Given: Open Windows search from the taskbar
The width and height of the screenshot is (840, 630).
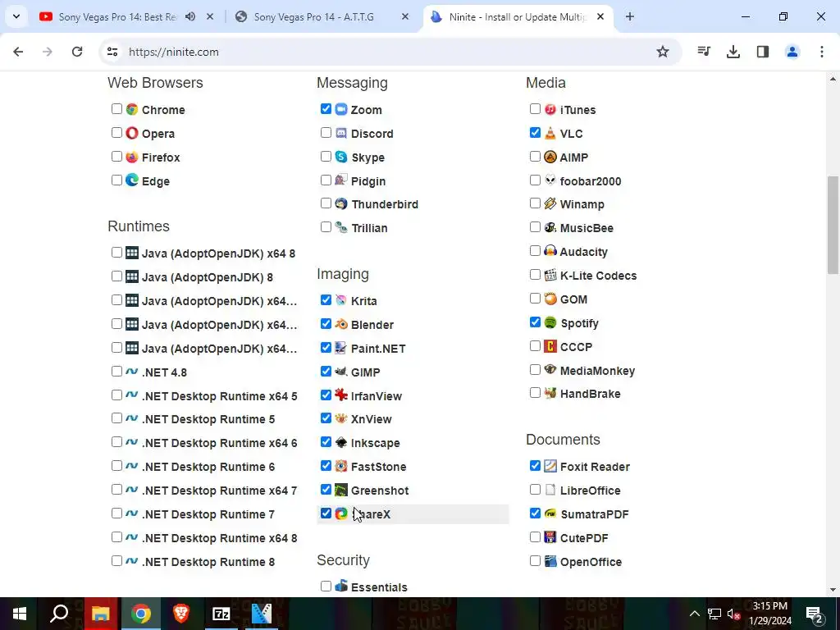Looking at the screenshot, I should [59, 614].
